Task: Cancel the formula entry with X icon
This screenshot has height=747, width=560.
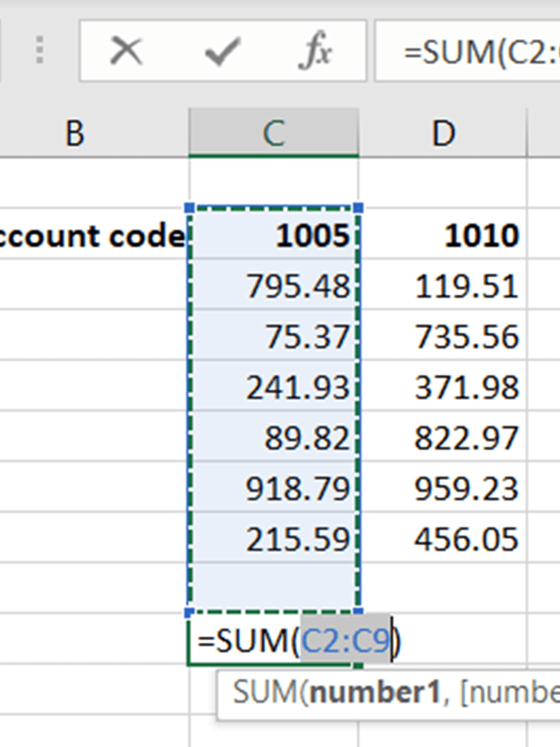Action: coord(126,51)
